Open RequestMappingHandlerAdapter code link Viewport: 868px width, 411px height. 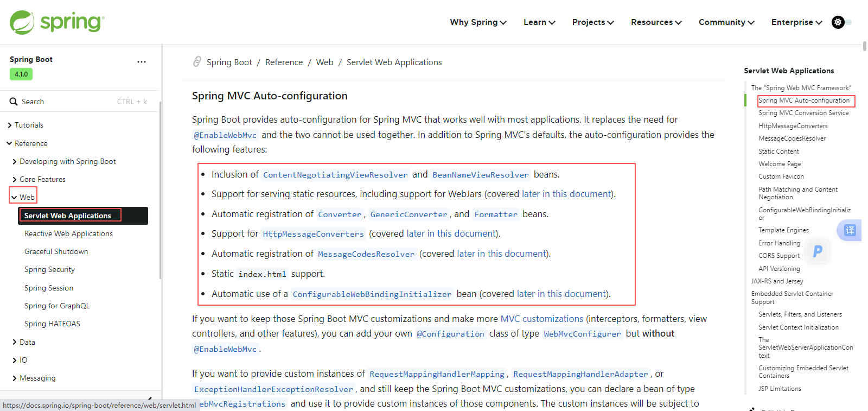[x=580, y=374]
